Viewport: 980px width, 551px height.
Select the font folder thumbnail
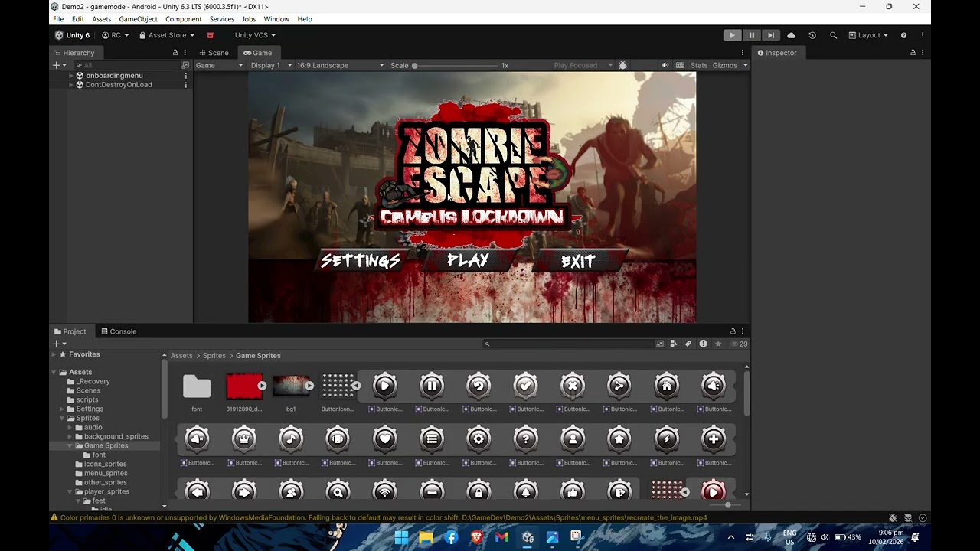tap(197, 386)
